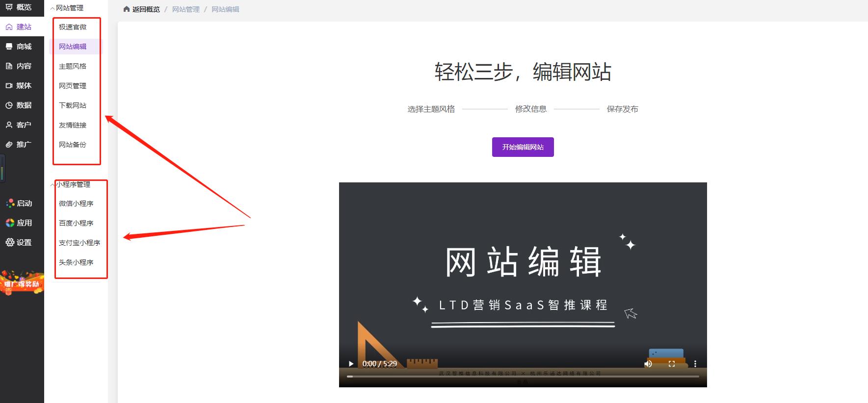Open the 下载网站 menu item
Image resolution: width=868 pixels, height=403 pixels.
(x=73, y=105)
